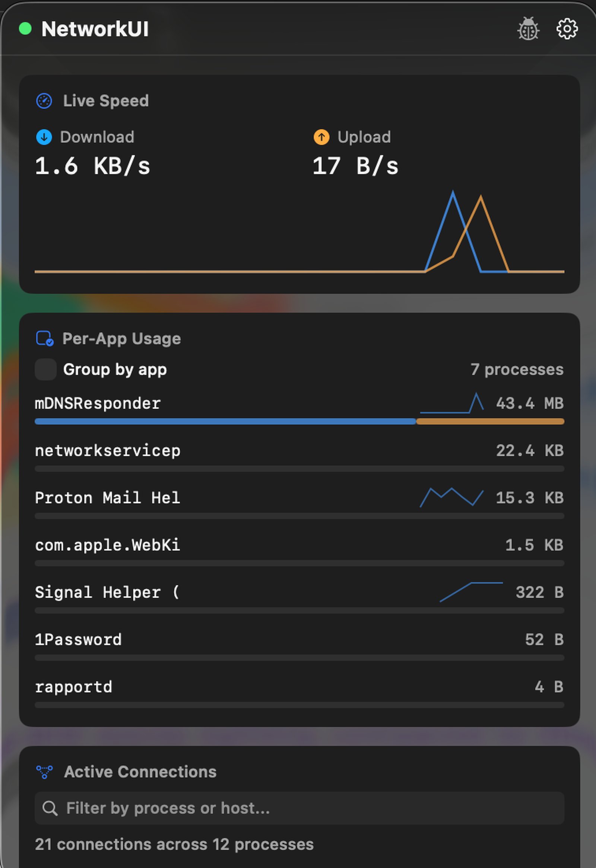Expand the Proton Mail Hel process entry
This screenshot has height=868, width=596.
click(107, 498)
